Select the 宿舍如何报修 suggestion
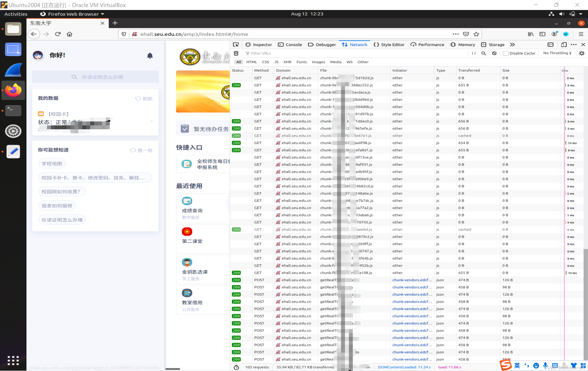Viewport: 588px width, 371px height. click(57, 206)
